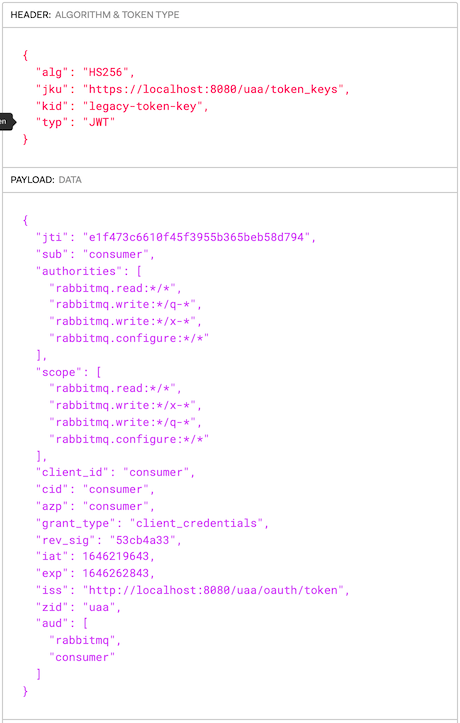Screen dimensions: 460x723
Task: Click the "aud" key
Action: [x=52, y=623]
